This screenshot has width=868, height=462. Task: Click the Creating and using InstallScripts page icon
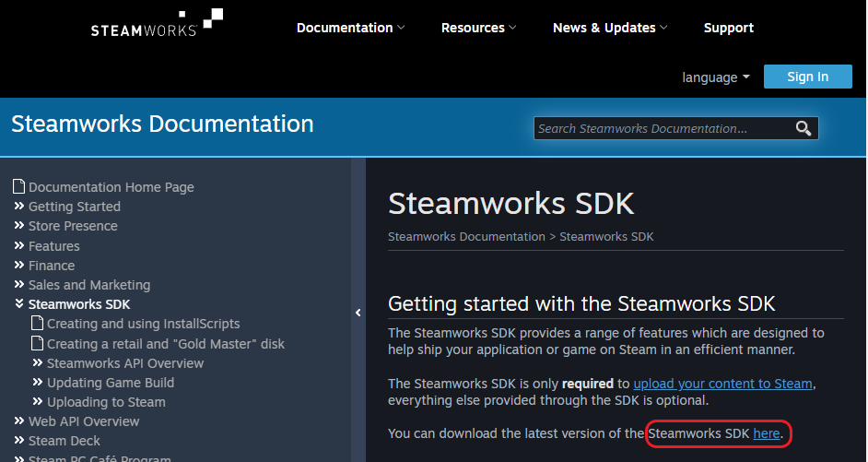(37, 323)
